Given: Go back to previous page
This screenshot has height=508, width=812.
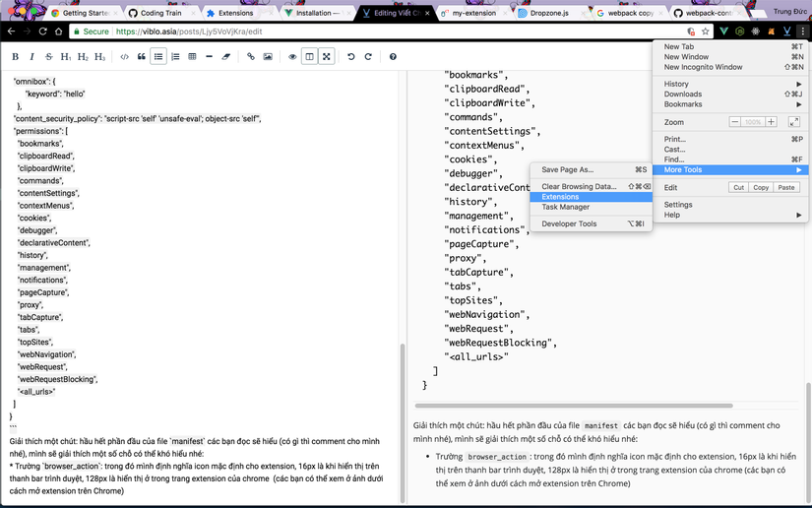Looking at the screenshot, I should pyautogui.click(x=12, y=32).
